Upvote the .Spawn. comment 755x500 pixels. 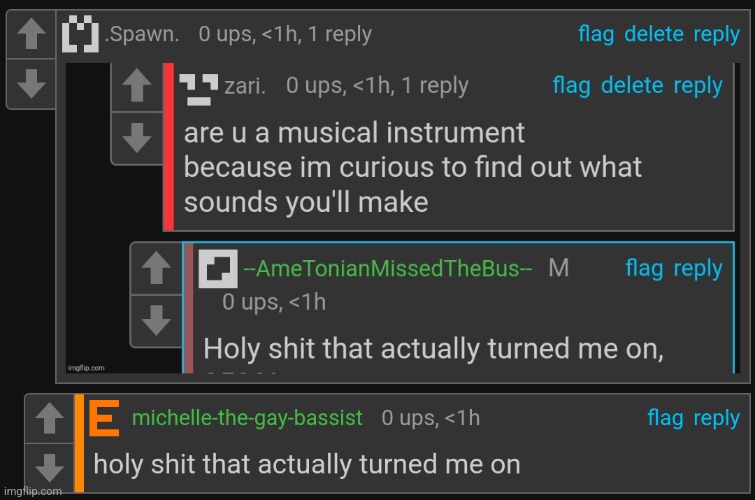pos(31,34)
